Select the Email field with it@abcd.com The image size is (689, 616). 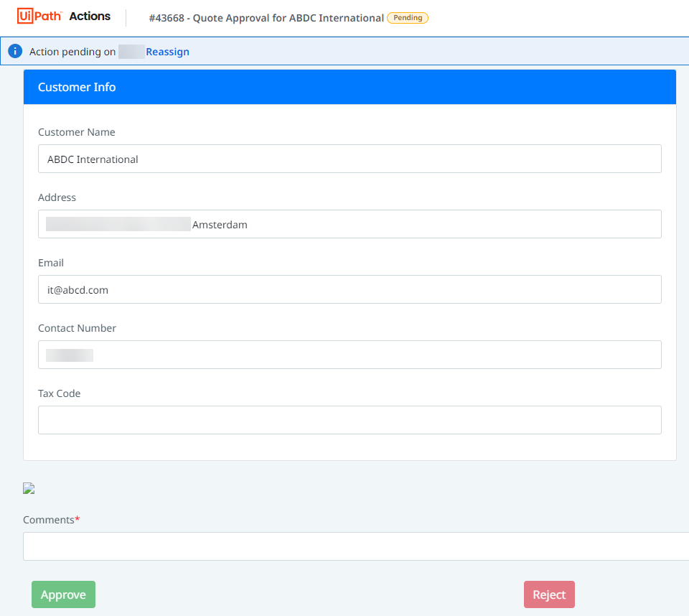pyautogui.click(x=350, y=289)
